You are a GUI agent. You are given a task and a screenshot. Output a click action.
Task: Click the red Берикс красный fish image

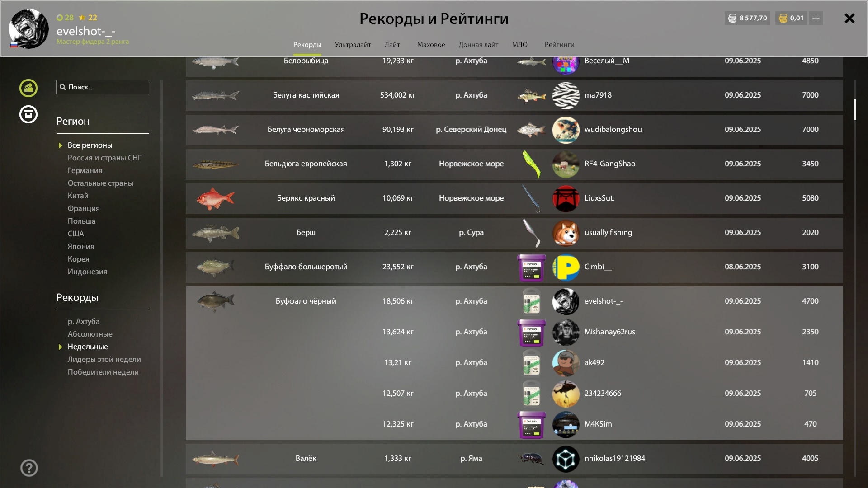(x=216, y=198)
